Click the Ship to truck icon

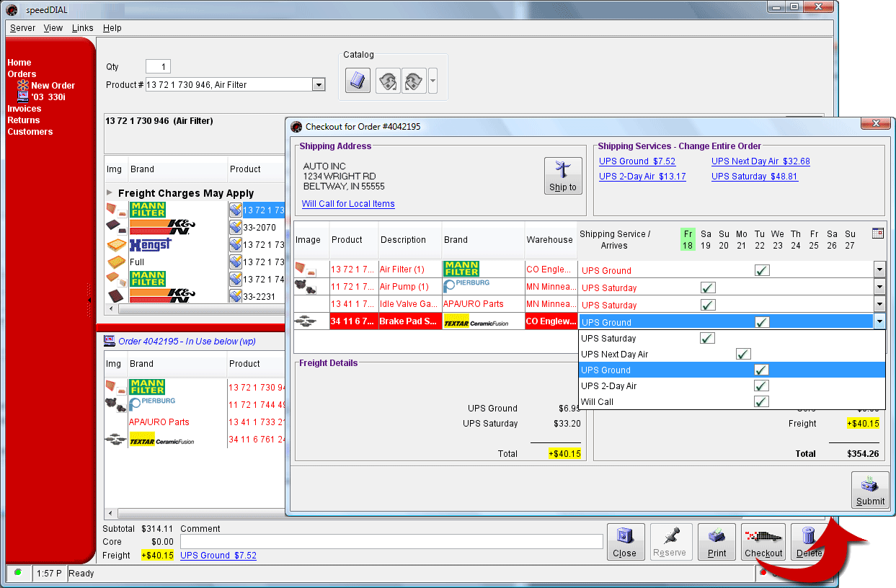pyautogui.click(x=563, y=175)
